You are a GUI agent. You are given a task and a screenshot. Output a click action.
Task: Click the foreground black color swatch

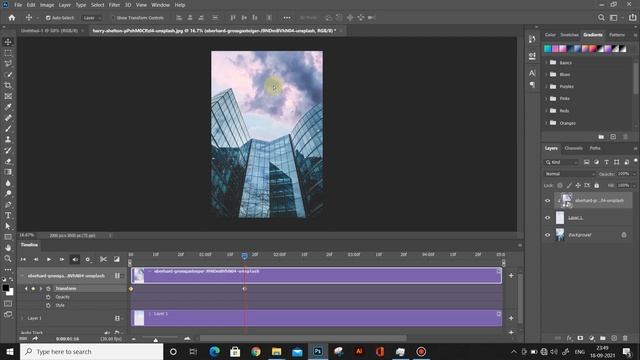(6, 288)
